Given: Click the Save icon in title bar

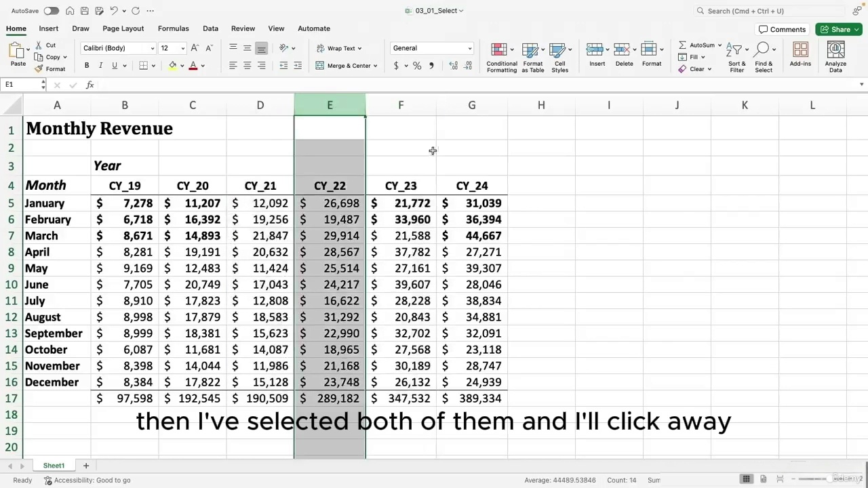Looking at the screenshot, I should pos(84,11).
